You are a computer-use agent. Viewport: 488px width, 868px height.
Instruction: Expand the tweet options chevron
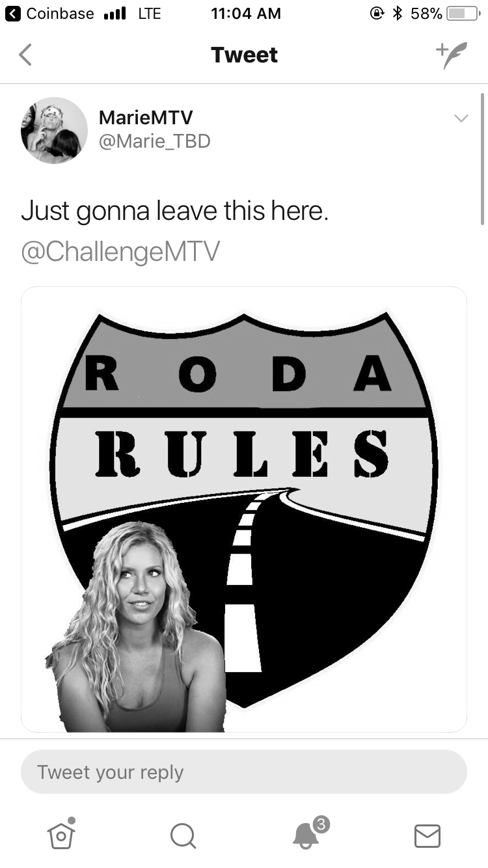pyautogui.click(x=461, y=118)
